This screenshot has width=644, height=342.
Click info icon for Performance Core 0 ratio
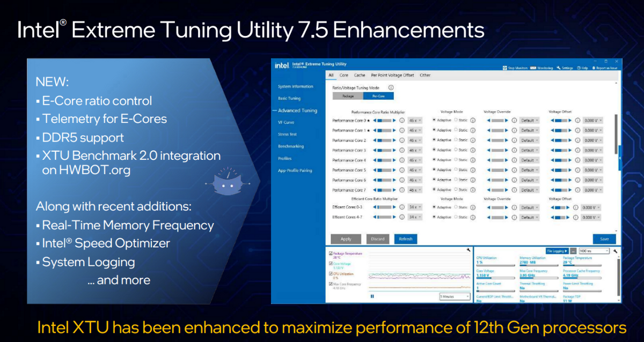click(401, 120)
